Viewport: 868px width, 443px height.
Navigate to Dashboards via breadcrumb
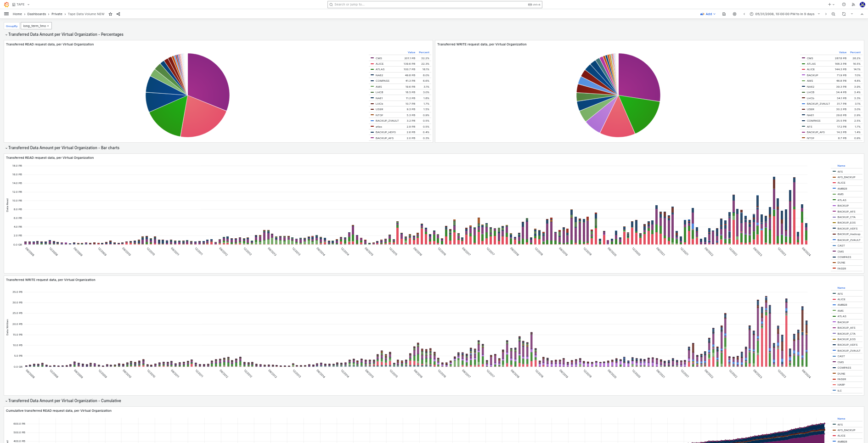click(36, 14)
